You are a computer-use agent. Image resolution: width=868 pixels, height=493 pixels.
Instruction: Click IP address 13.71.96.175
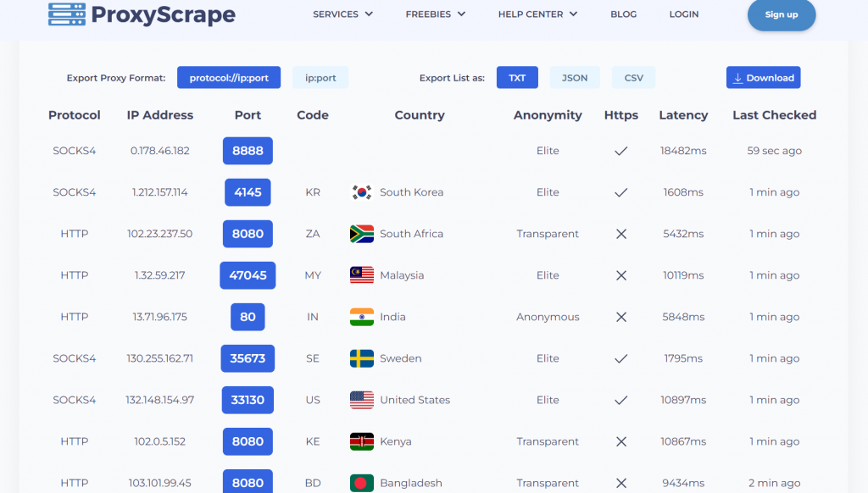pos(160,317)
